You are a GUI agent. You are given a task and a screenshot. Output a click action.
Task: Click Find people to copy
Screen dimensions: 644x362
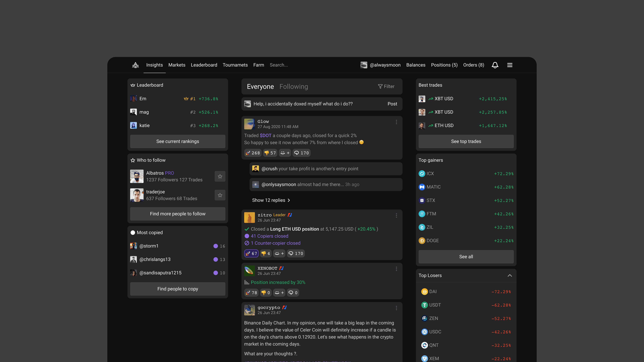178,289
